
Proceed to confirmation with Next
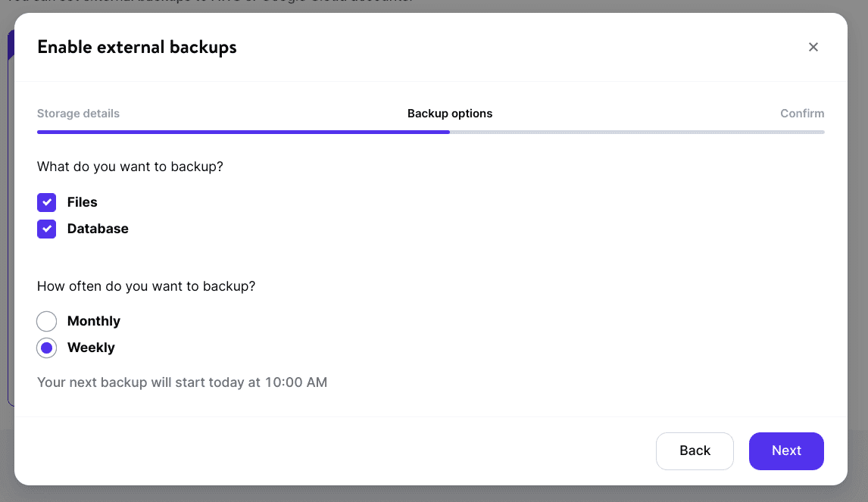tap(786, 451)
